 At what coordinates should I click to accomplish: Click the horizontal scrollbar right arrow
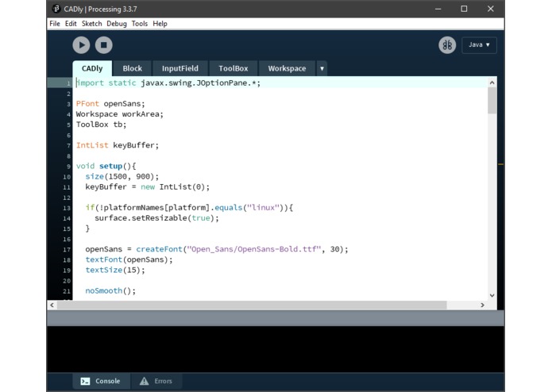(482, 306)
